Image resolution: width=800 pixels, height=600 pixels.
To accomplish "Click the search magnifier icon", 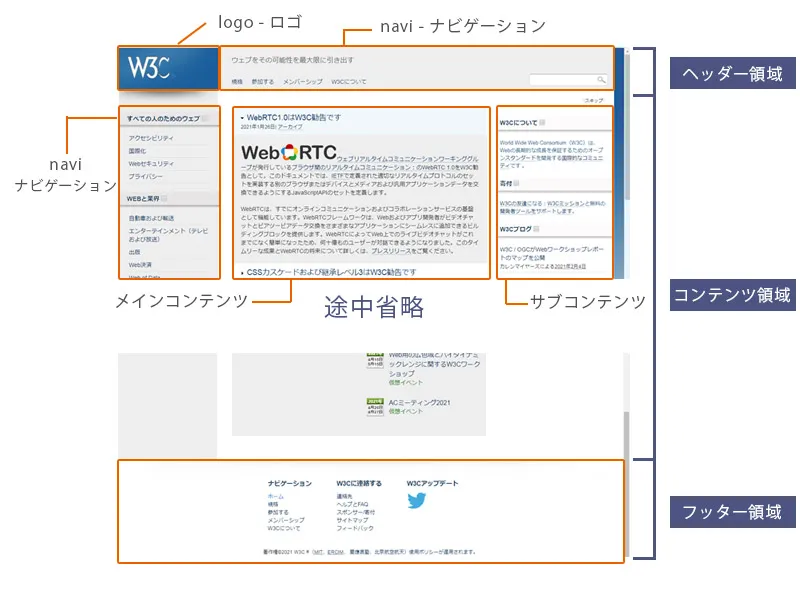I will point(601,79).
